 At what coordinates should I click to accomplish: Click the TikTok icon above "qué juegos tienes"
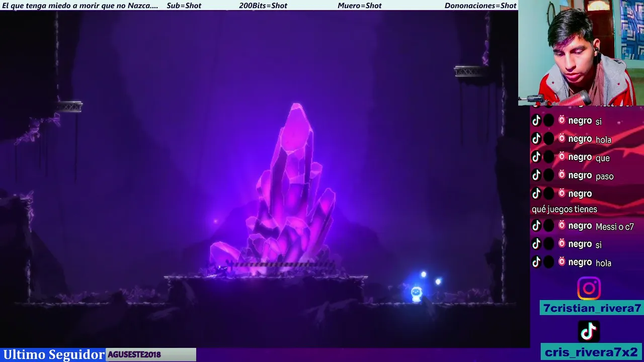point(536,193)
